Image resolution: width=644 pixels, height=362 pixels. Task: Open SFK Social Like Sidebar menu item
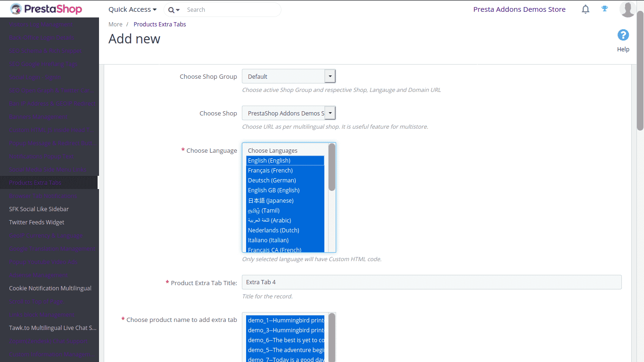tap(39, 209)
